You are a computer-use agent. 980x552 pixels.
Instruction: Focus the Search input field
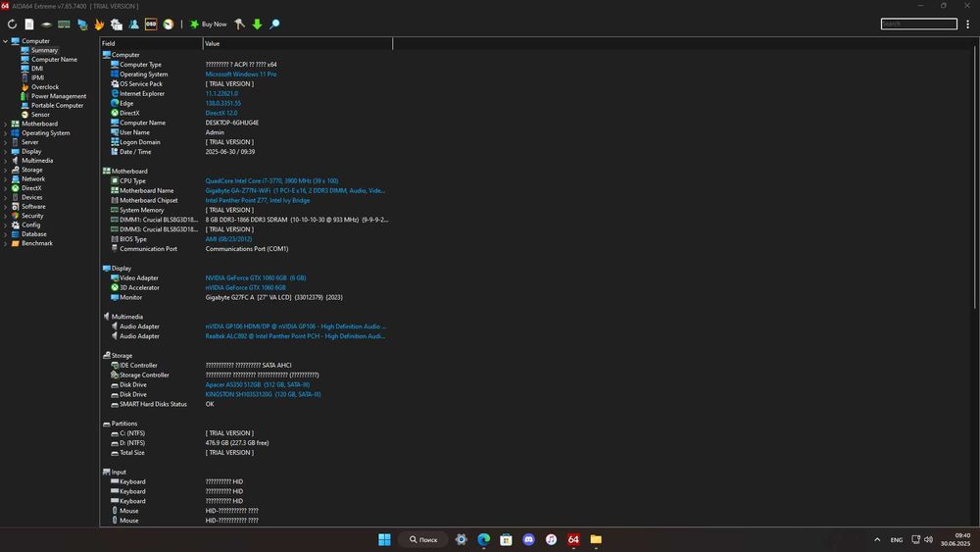tap(919, 24)
